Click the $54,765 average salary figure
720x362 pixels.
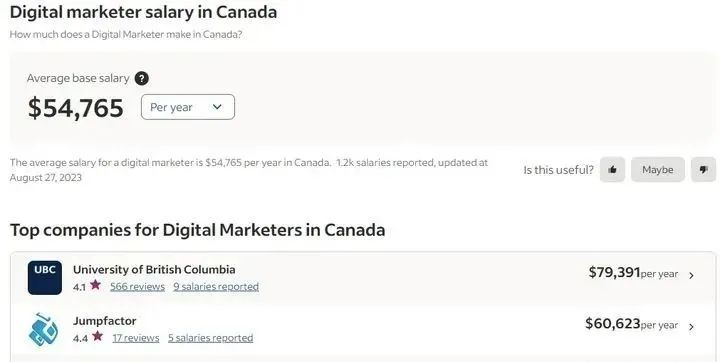point(76,108)
